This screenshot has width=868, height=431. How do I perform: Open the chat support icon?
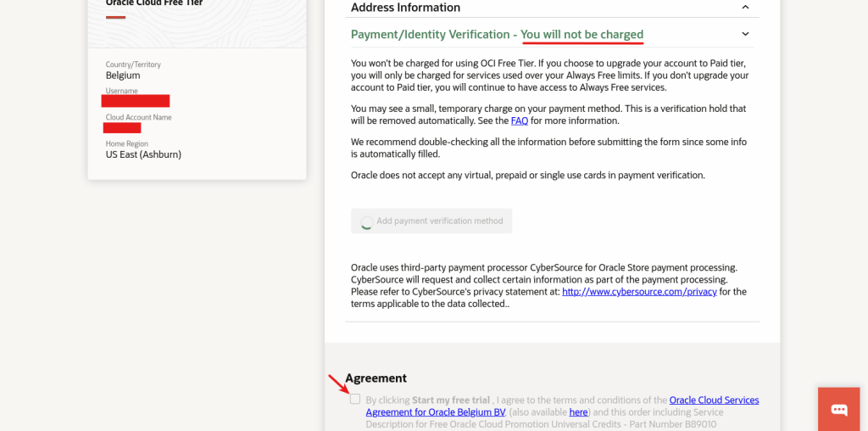(838, 409)
